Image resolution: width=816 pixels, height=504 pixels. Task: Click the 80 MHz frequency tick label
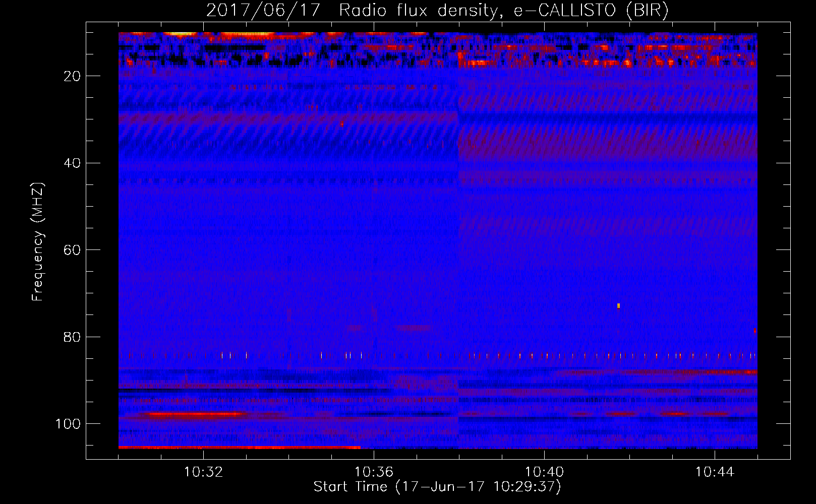click(x=73, y=337)
